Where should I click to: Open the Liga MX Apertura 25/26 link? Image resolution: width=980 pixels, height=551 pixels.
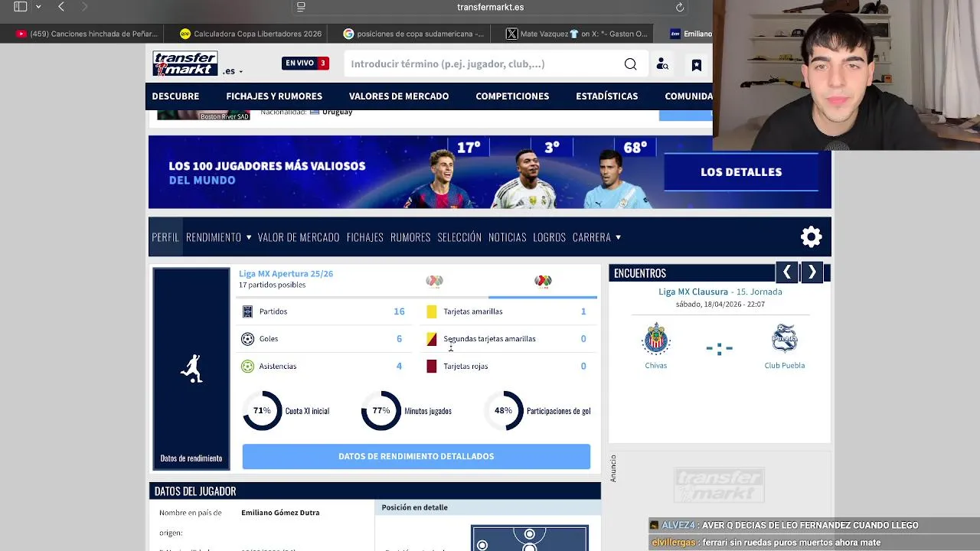[x=286, y=273]
